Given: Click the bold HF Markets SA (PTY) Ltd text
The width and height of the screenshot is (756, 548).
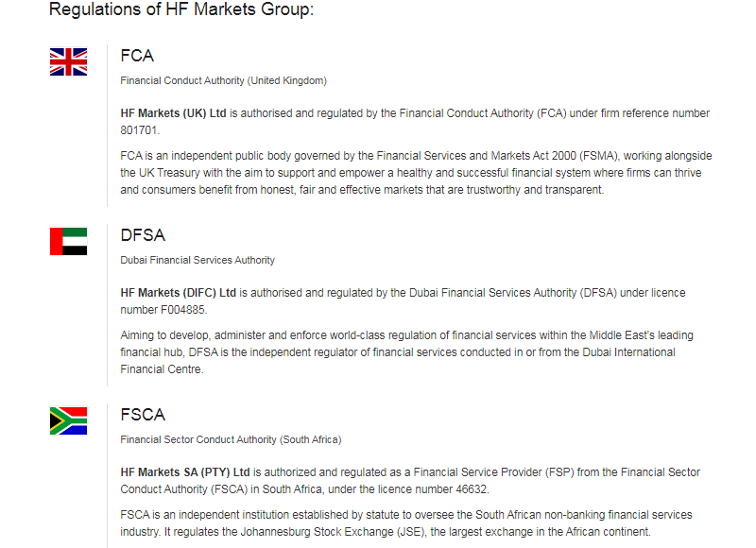Looking at the screenshot, I should (185, 472).
